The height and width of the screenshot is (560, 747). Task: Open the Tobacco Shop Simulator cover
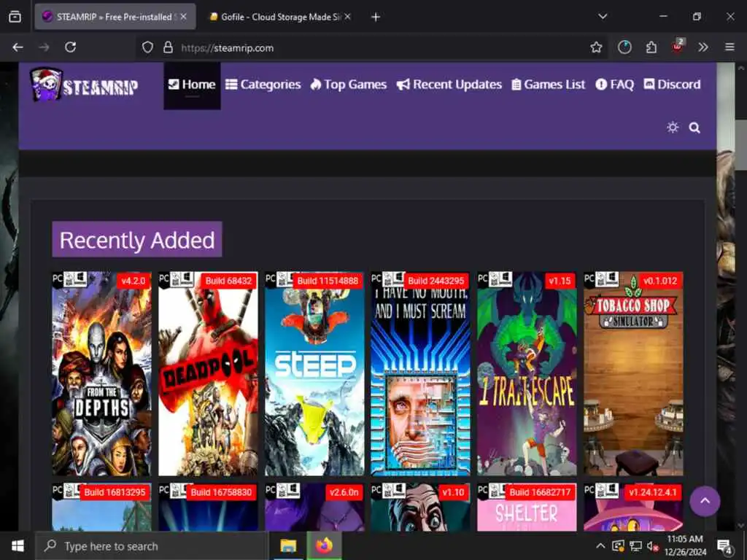click(633, 374)
